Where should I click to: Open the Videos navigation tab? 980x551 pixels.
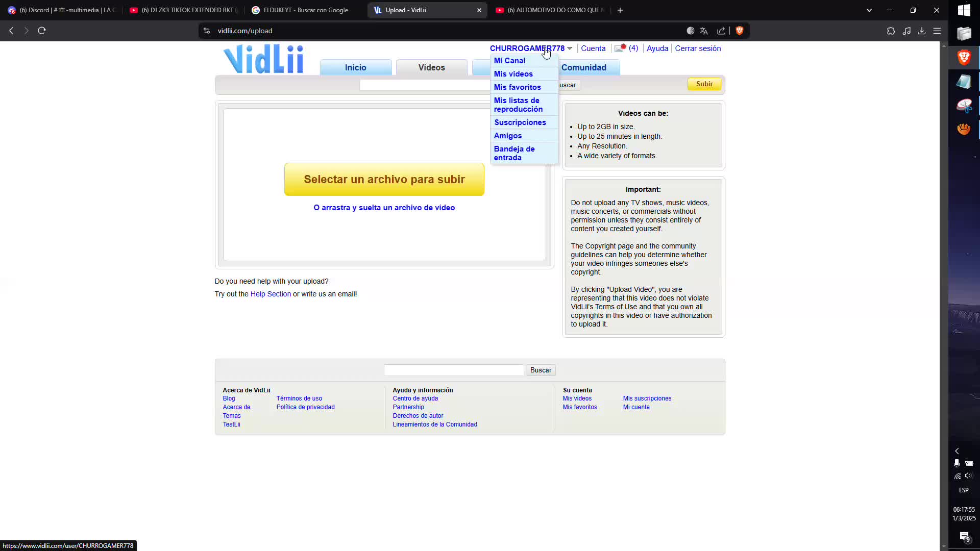tap(432, 67)
